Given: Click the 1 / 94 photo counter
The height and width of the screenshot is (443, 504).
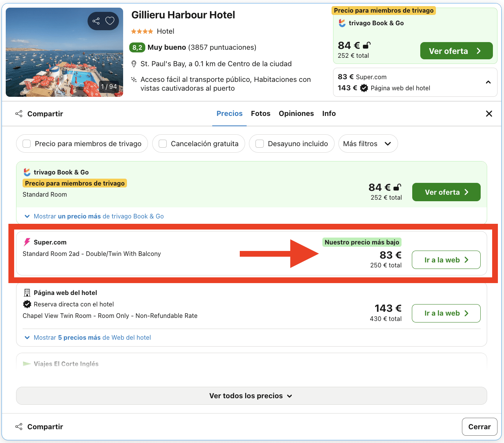Looking at the screenshot, I should [x=109, y=87].
